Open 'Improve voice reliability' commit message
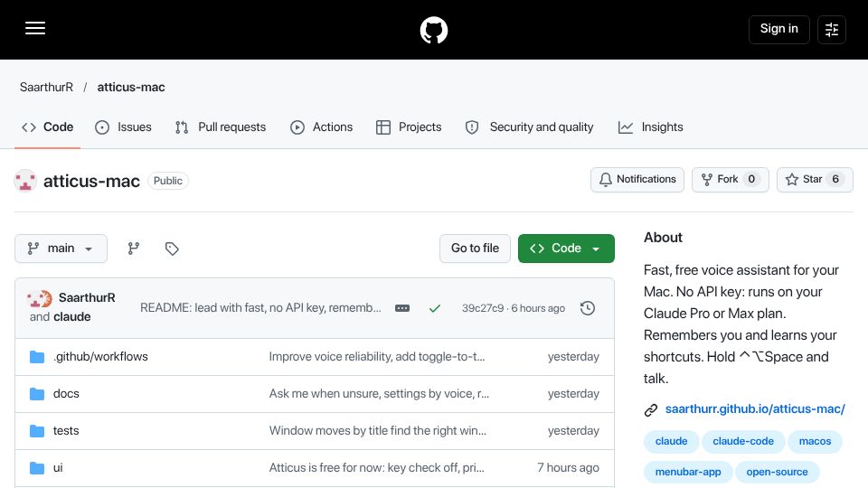 point(377,357)
